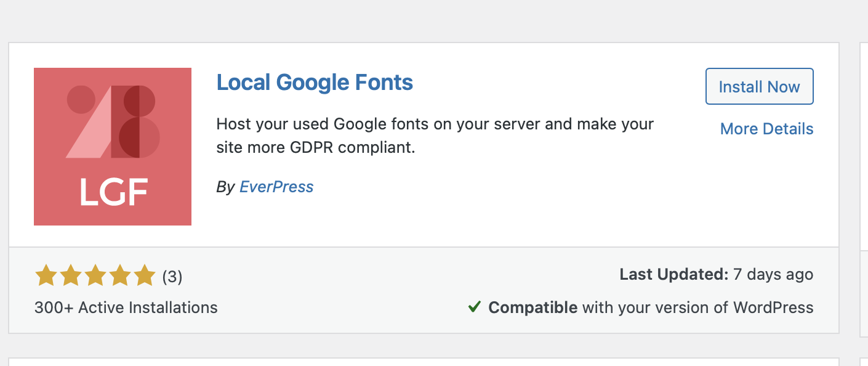Open the Local Google Fonts plugin title
Screen dimensions: 868x366
click(x=315, y=82)
